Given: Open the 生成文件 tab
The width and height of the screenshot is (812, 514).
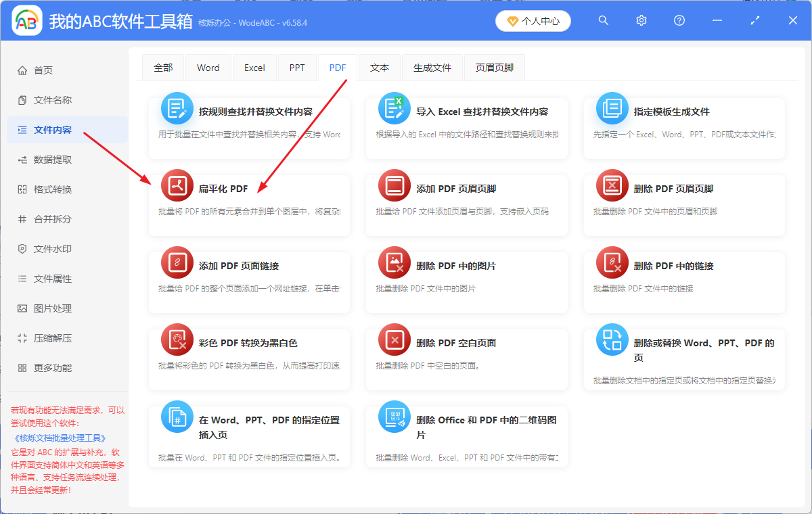Looking at the screenshot, I should tap(432, 67).
